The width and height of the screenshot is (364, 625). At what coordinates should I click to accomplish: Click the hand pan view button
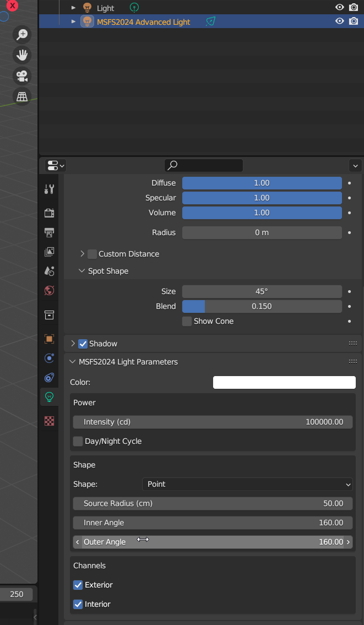22,55
